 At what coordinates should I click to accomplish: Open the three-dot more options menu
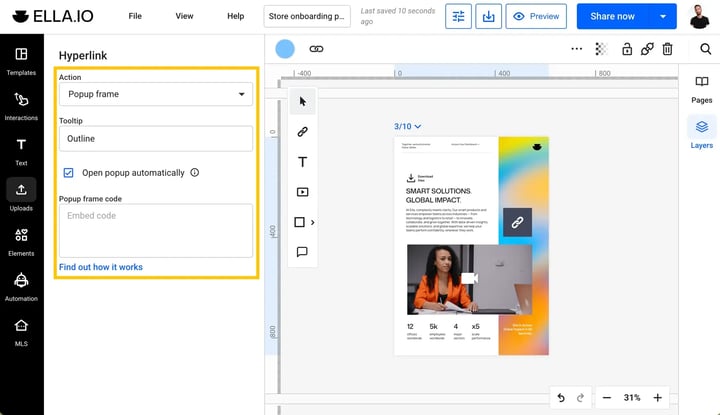(577, 49)
